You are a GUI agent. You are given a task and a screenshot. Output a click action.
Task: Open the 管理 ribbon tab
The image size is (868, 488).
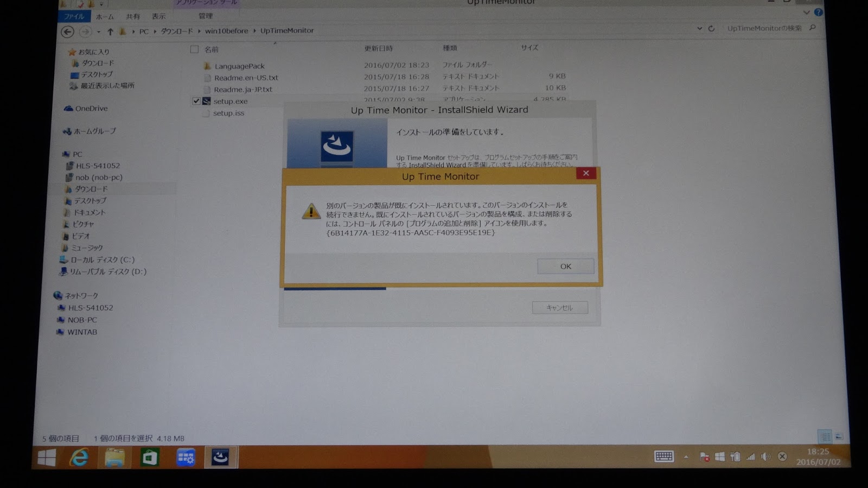(x=206, y=16)
